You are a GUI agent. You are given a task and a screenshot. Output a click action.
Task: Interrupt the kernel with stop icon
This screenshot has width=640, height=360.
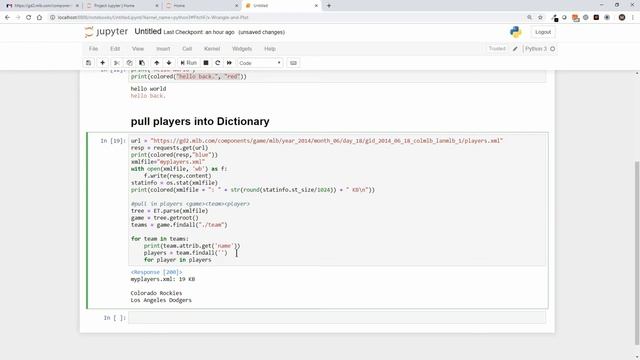click(206, 63)
